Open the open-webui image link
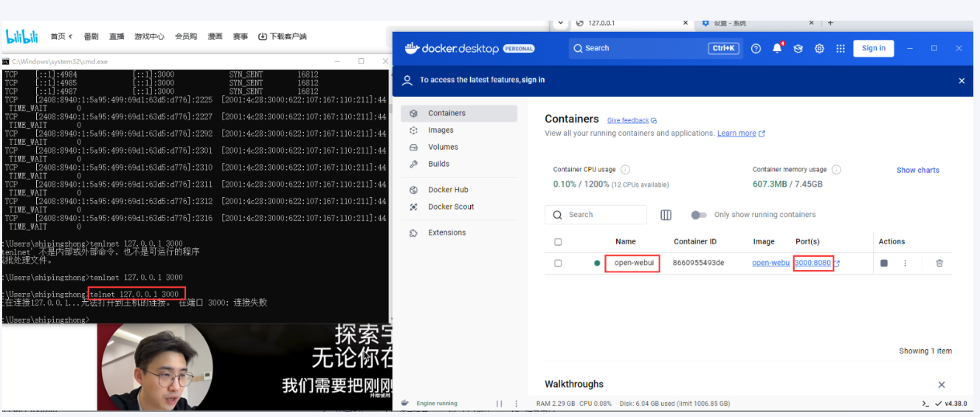Viewport: 980px width, 417px height. click(771, 263)
